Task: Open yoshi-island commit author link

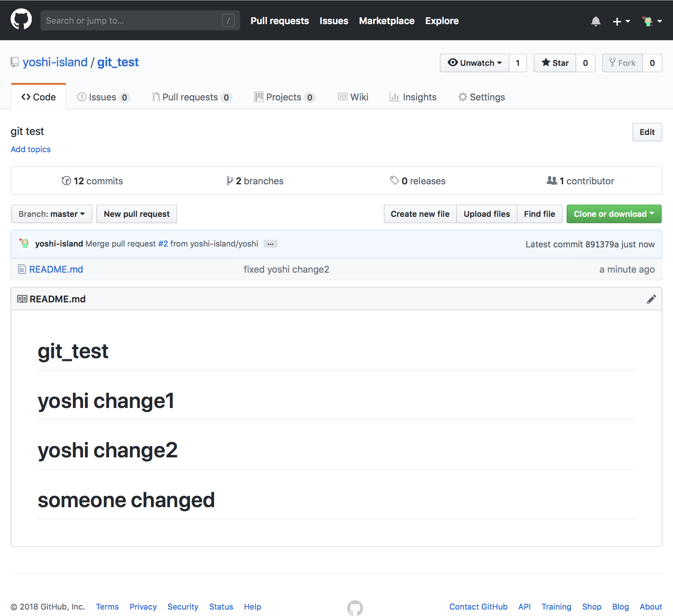Action: (x=59, y=244)
